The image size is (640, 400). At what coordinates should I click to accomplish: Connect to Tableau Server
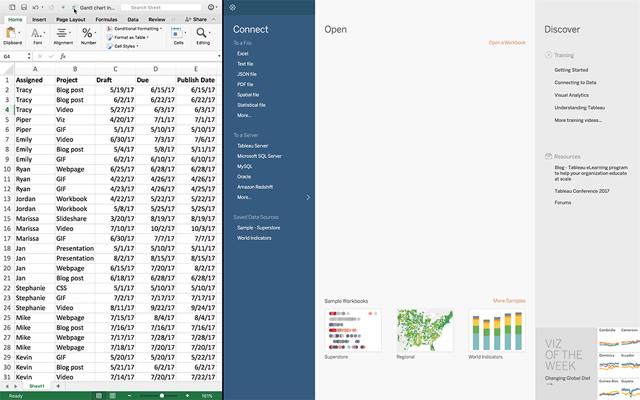(x=253, y=146)
